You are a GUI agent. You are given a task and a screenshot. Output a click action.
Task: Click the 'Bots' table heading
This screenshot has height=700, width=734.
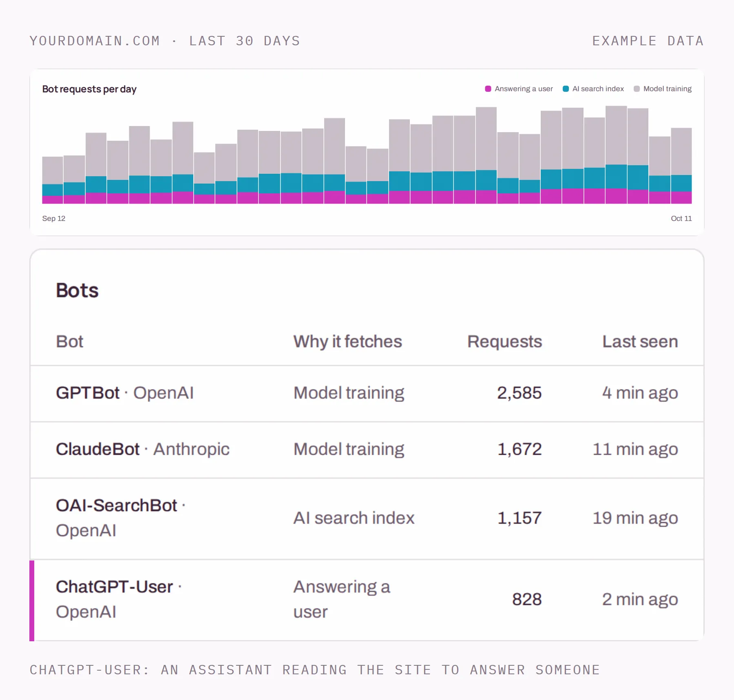tap(77, 290)
